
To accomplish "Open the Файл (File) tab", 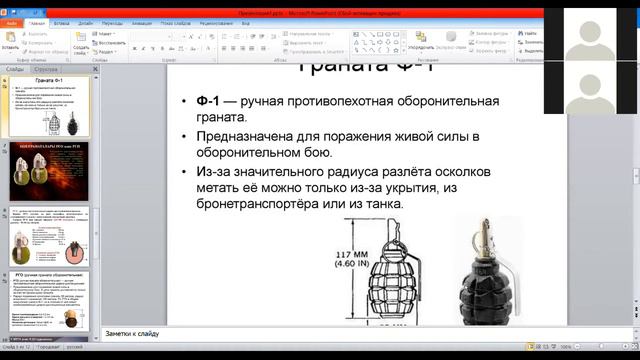I will pyautogui.click(x=11, y=23).
